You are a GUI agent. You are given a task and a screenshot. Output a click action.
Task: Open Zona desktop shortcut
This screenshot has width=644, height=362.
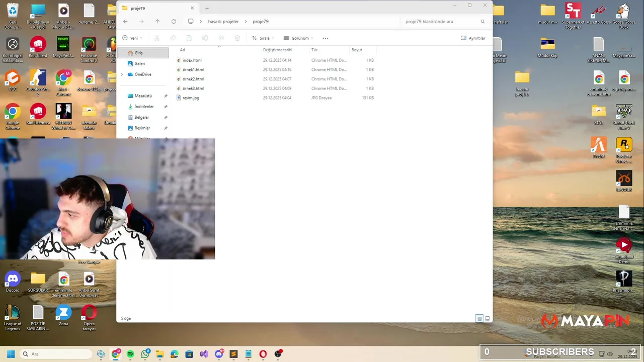63,315
